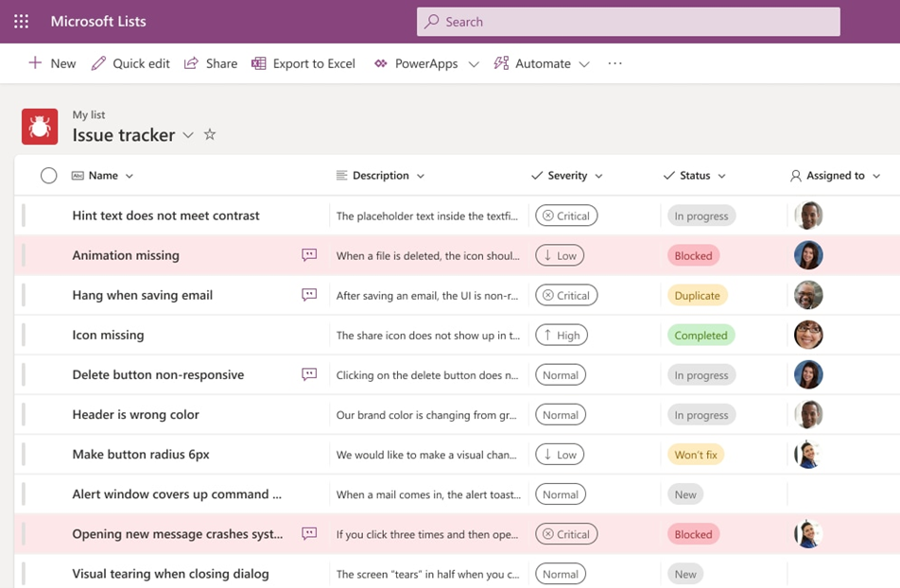Viewport: 900px width, 588px height.
Task: Toggle the favorite star beside Issue tracker
Action: (x=209, y=134)
